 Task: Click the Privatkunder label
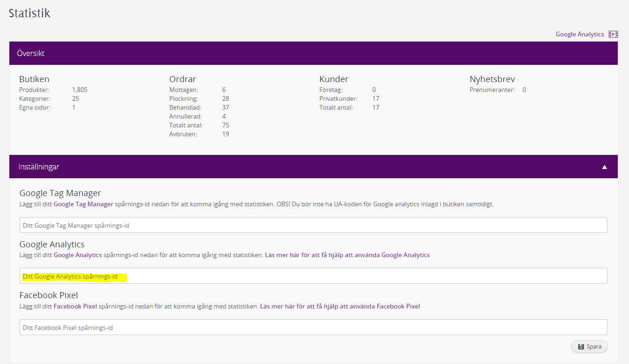point(339,98)
